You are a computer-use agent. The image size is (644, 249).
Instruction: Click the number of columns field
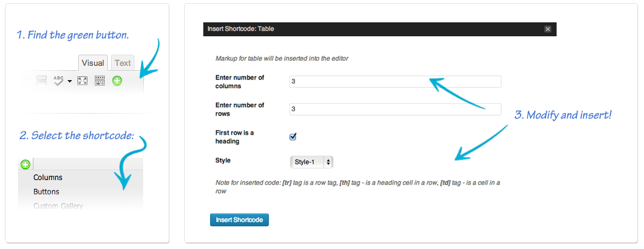(x=395, y=81)
